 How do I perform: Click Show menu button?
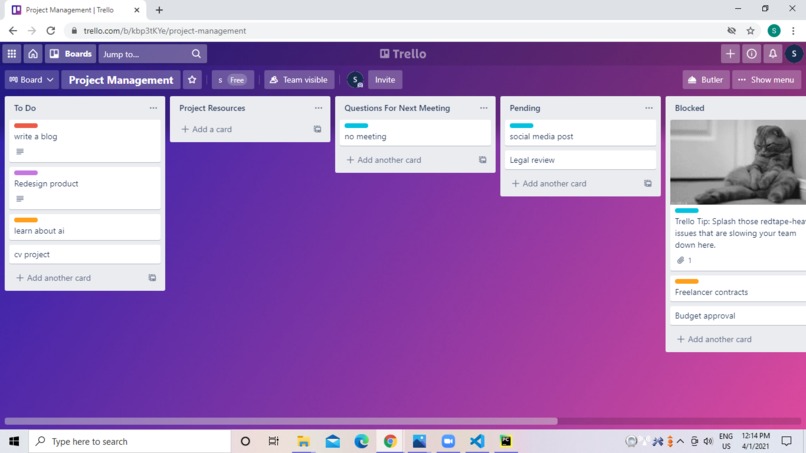pos(766,80)
